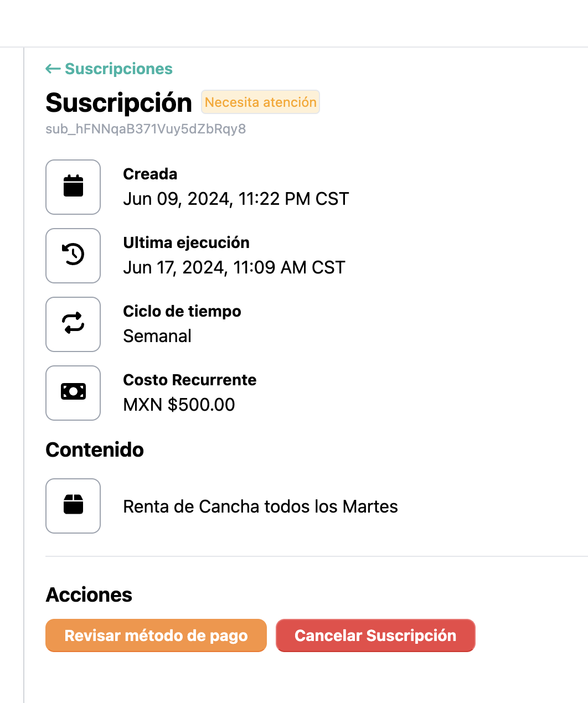Click the money bill icon for Costo Recurrente
This screenshot has height=703, width=588.
coord(73,392)
